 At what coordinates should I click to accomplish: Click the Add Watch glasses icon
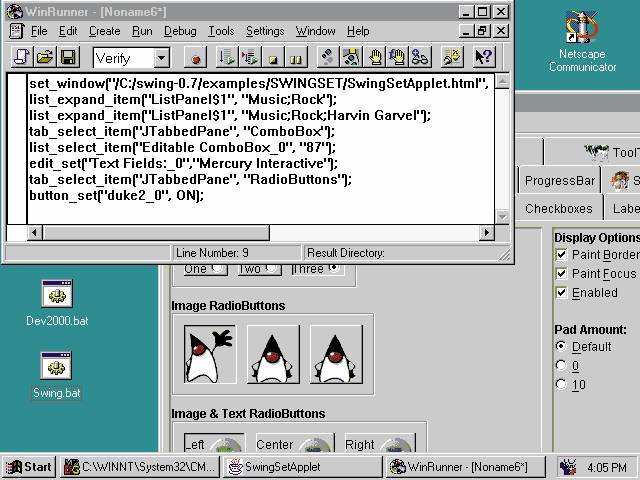[420, 58]
